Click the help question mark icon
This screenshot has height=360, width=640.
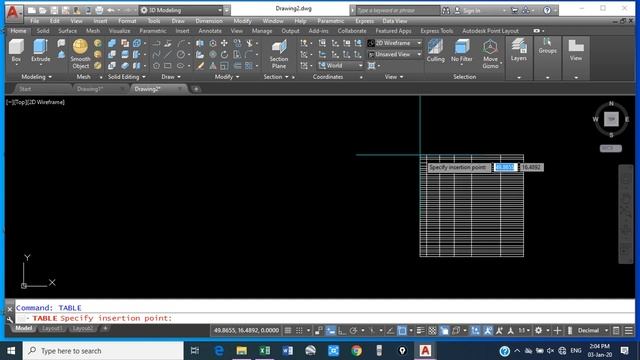pos(547,10)
